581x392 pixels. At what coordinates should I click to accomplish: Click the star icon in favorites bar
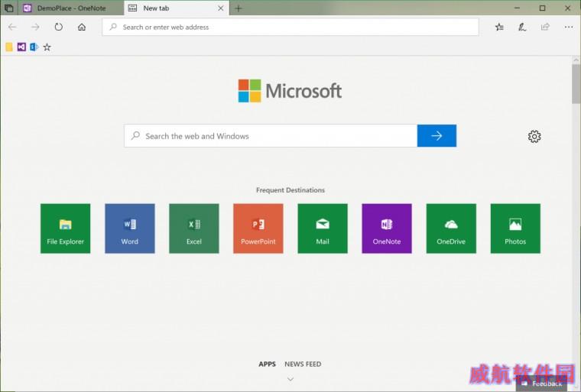click(47, 47)
